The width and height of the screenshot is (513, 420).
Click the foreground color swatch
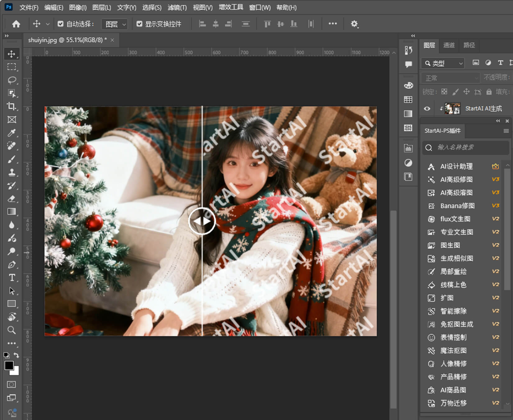pyautogui.click(x=9, y=366)
